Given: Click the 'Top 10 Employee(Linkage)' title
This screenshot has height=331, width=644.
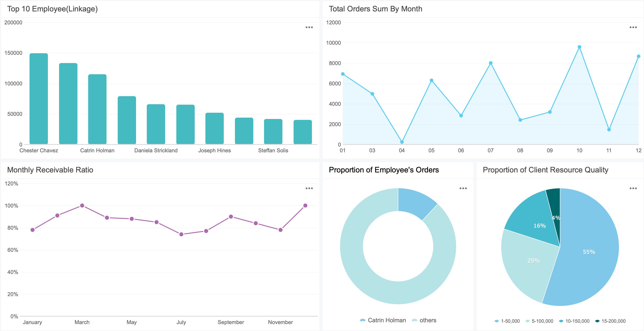Looking at the screenshot, I should pos(53,9).
